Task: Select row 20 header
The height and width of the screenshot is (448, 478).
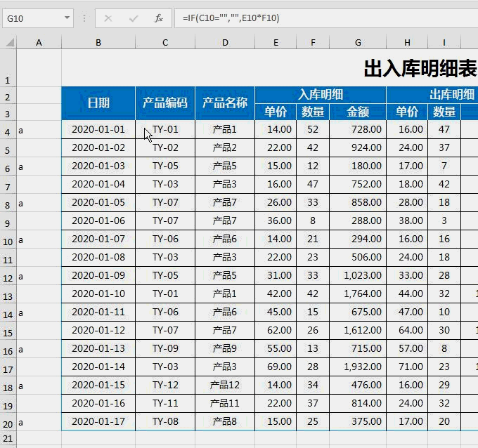Action: [8, 422]
